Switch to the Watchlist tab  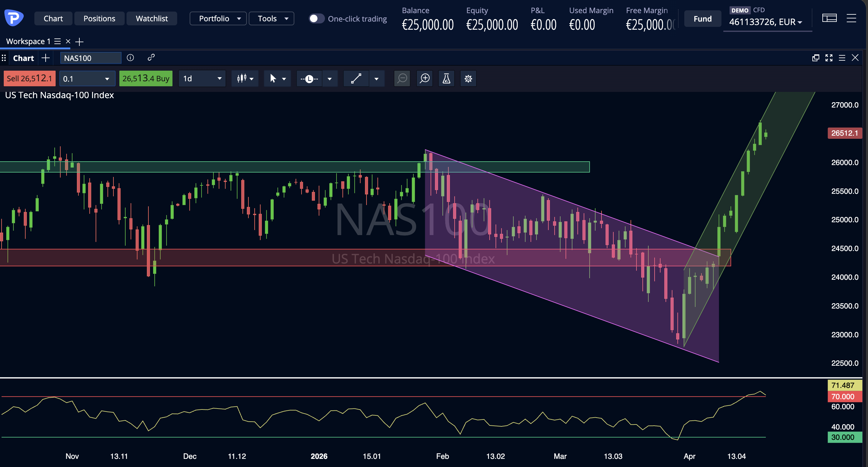point(152,18)
